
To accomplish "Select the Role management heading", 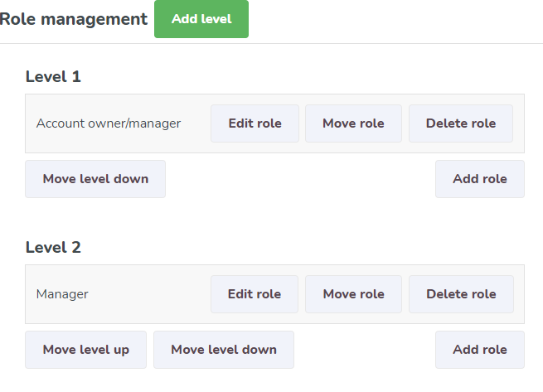I will point(74,19).
